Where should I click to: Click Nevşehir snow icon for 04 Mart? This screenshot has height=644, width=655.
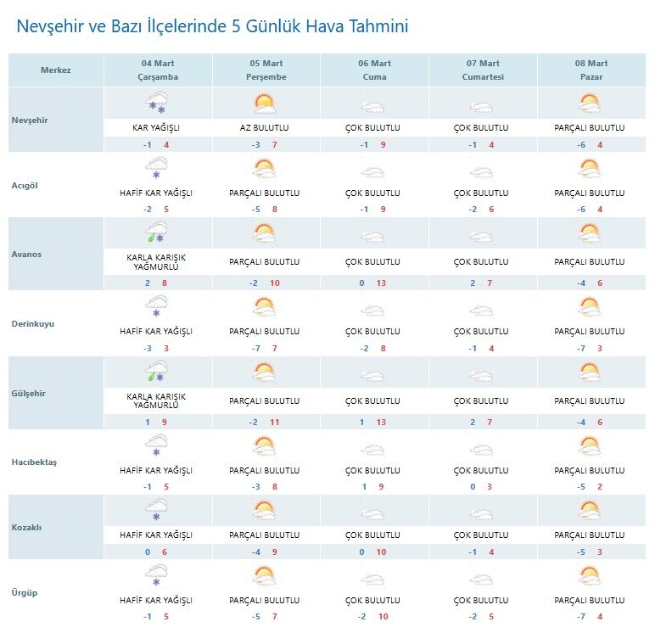tap(156, 104)
